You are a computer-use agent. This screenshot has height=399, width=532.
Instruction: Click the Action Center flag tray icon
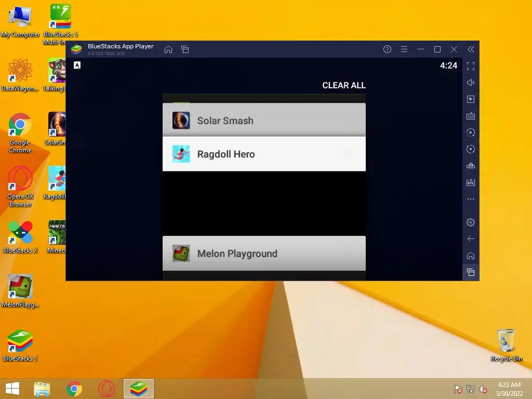coord(458,389)
